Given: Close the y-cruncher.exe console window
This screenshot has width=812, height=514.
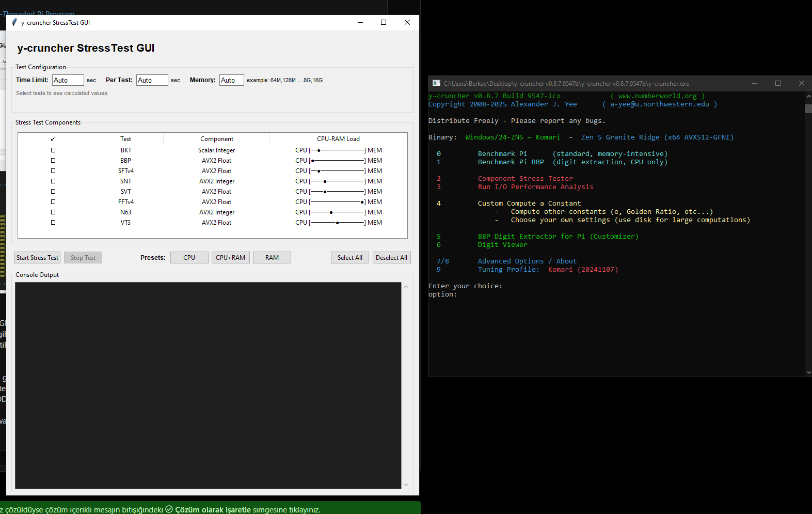Looking at the screenshot, I should 802,83.
